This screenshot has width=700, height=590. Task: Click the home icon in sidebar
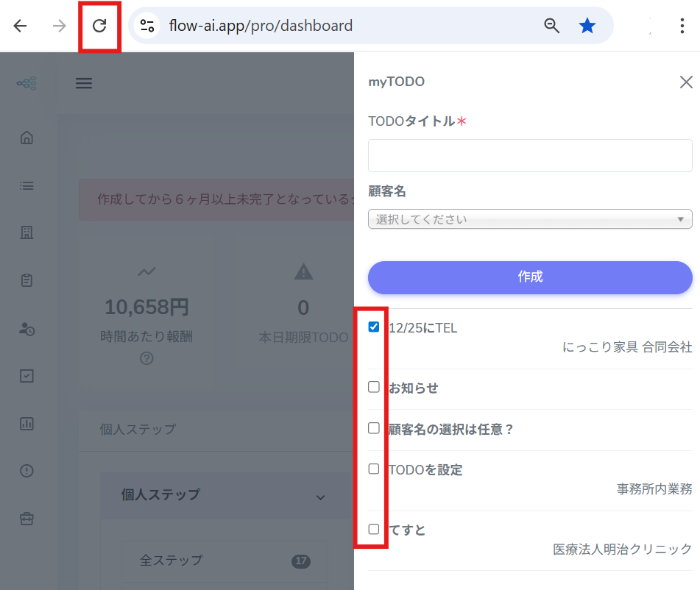[x=27, y=138]
